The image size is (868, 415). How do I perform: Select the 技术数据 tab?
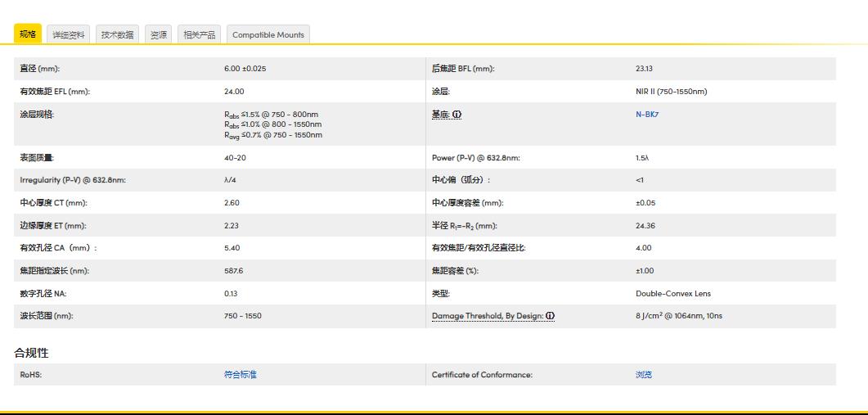tap(117, 35)
